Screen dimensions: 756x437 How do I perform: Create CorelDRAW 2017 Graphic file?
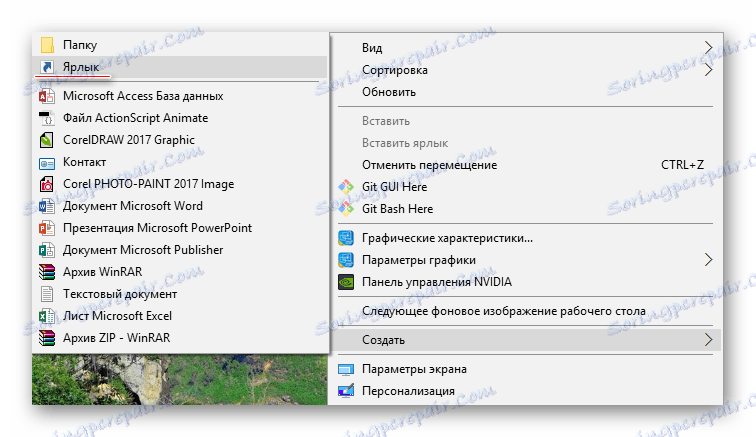point(180,140)
